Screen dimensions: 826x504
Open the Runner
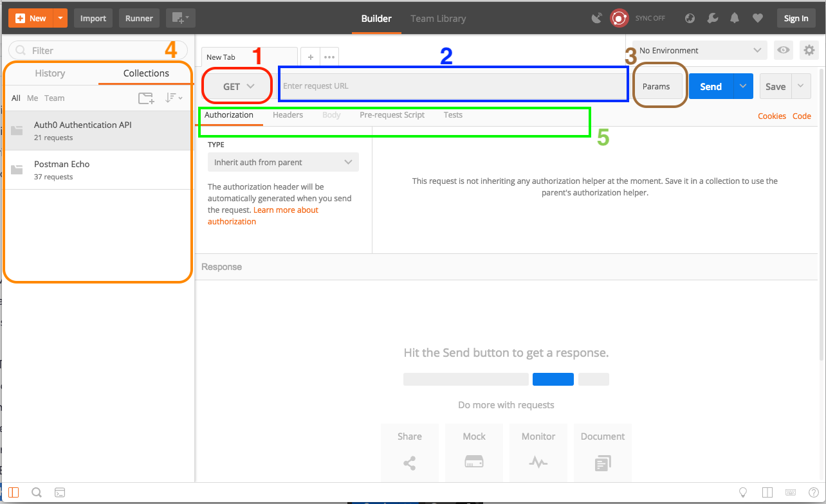pyautogui.click(x=139, y=18)
